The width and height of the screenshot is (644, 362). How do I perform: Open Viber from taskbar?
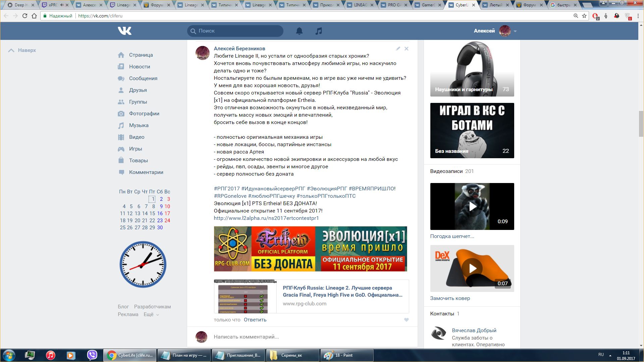(92, 355)
